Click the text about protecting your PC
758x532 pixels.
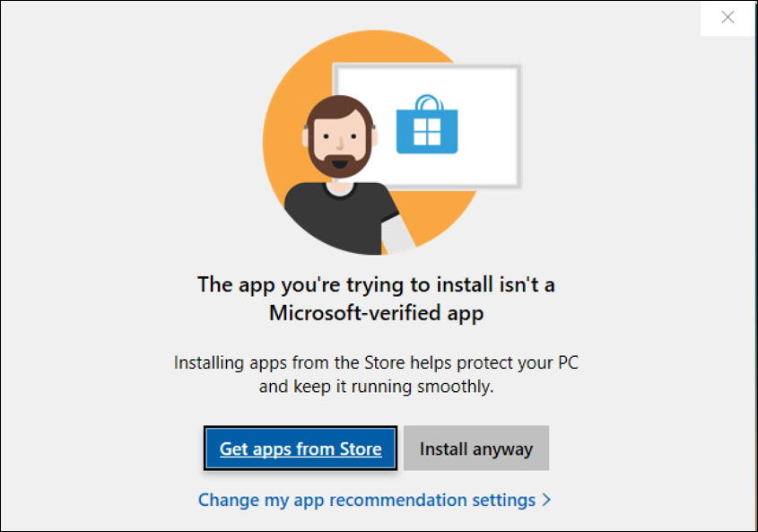coord(379,372)
